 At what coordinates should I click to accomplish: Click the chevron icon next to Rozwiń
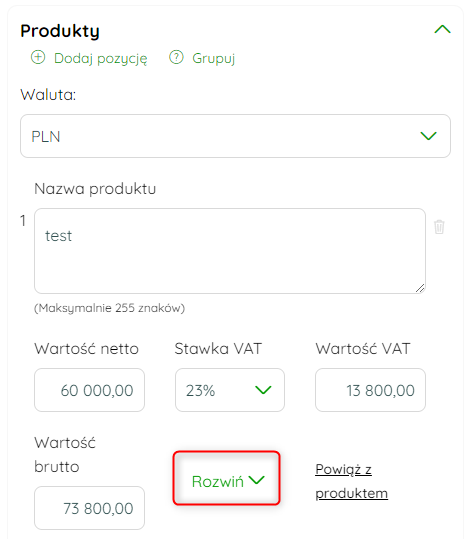[x=257, y=480]
